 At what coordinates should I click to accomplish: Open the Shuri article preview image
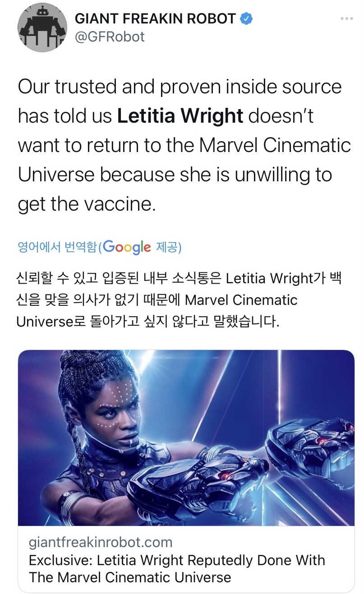pos(186,437)
